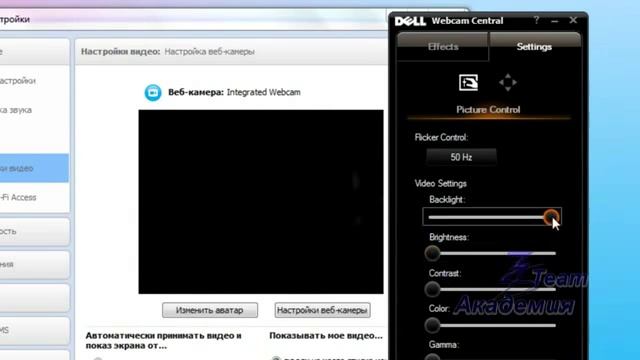Select the pan and zoom arrows icon
Screen dimensions: 640x360
508,82
